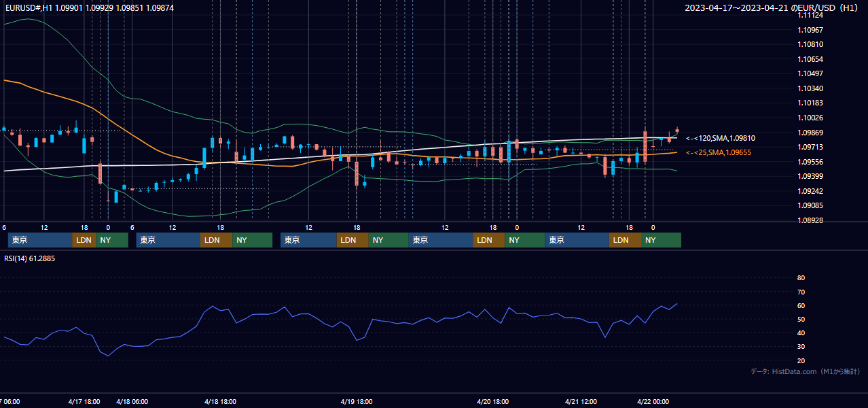Click the HistData.com data credit text
Viewport: 868px width, 408px height.
(806, 371)
